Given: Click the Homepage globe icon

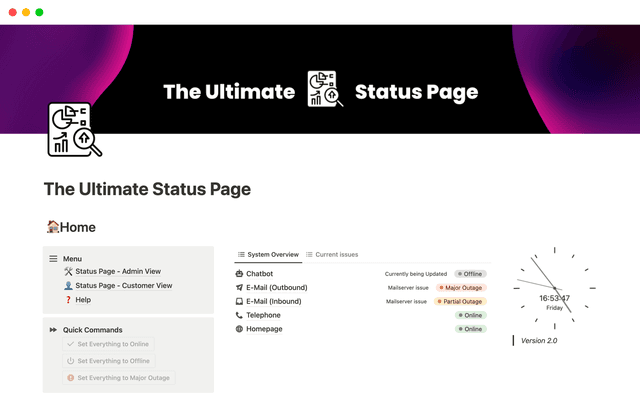Looking at the screenshot, I should point(239,329).
